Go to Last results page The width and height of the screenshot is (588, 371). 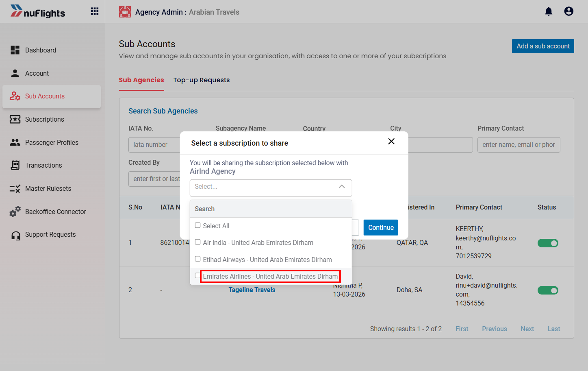click(554, 329)
